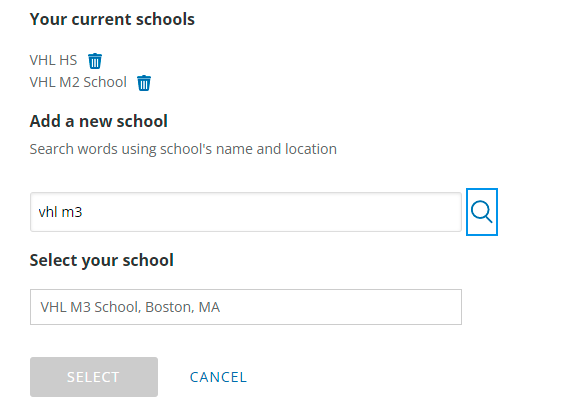
Task: Click the Add a new school heading
Action: 99,121
